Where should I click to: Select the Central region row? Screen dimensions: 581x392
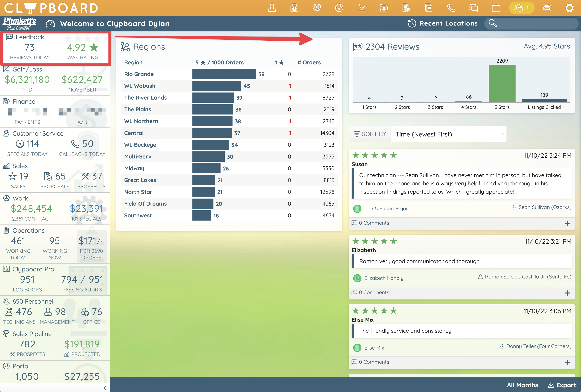[229, 133]
